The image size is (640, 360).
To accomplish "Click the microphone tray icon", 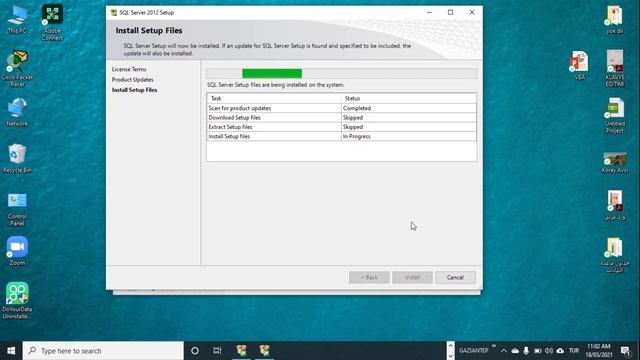I will pyautogui.click(x=526, y=351).
